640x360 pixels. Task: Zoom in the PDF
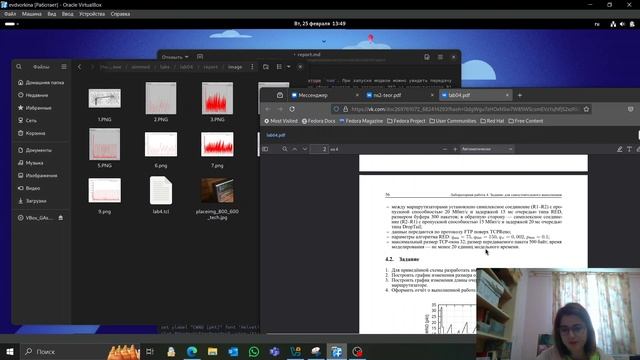[x=455, y=149]
